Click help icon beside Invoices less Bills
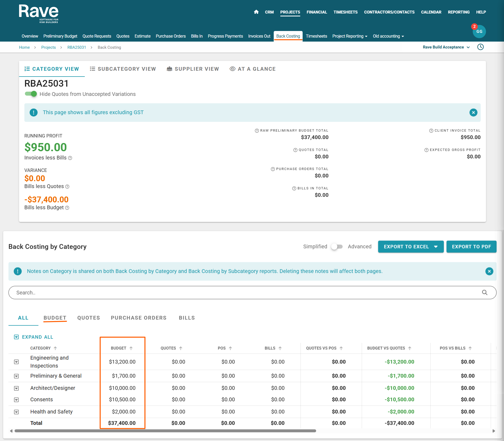Image resolution: width=504 pixels, height=441 pixels. point(70,158)
